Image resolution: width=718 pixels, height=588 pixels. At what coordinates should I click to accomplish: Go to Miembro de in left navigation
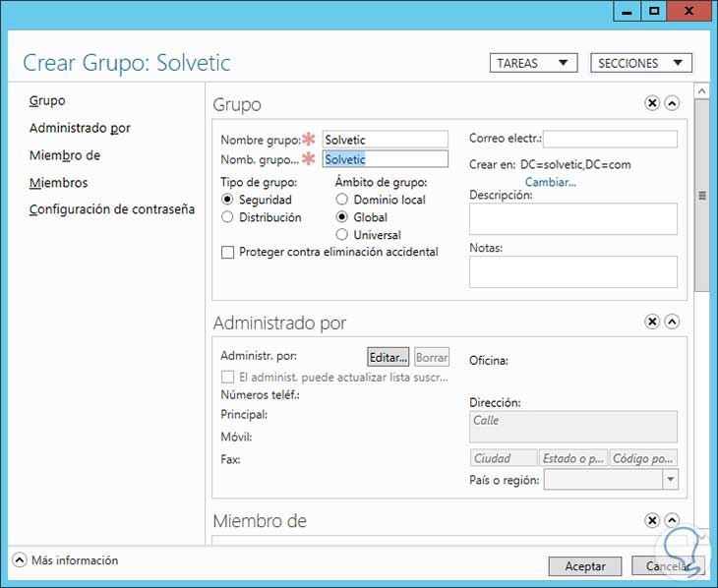click(x=65, y=155)
